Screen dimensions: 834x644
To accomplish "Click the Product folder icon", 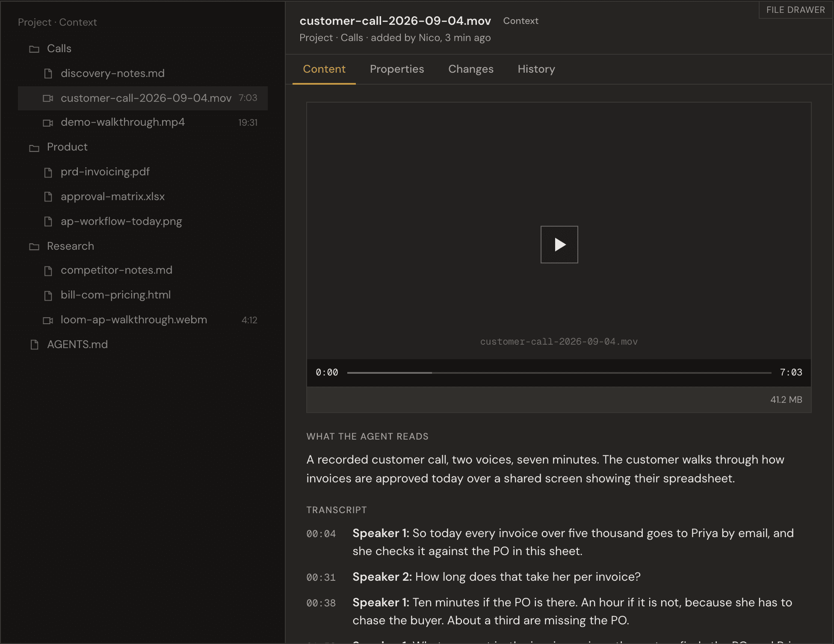I will [x=34, y=148].
